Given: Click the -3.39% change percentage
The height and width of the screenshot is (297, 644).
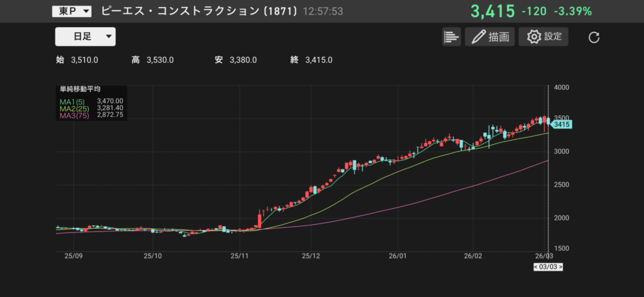Looking at the screenshot, I should pyautogui.click(x=572, y=11).
